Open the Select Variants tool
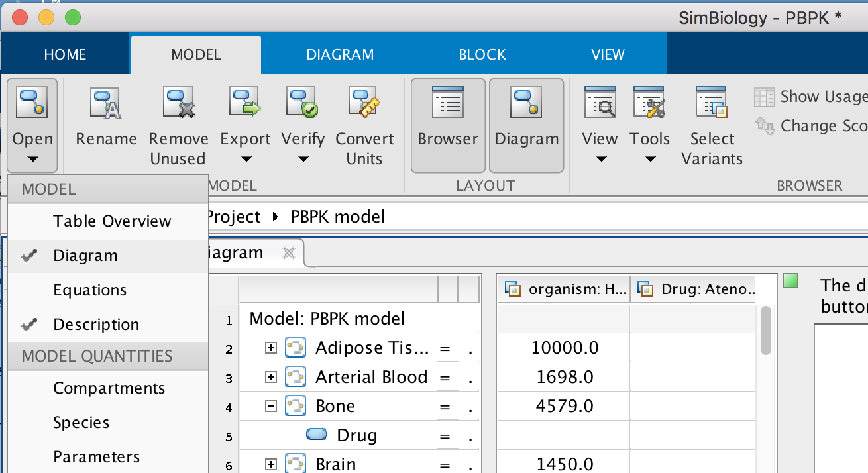This screenshot has width=868, height=473. point(712,104)
